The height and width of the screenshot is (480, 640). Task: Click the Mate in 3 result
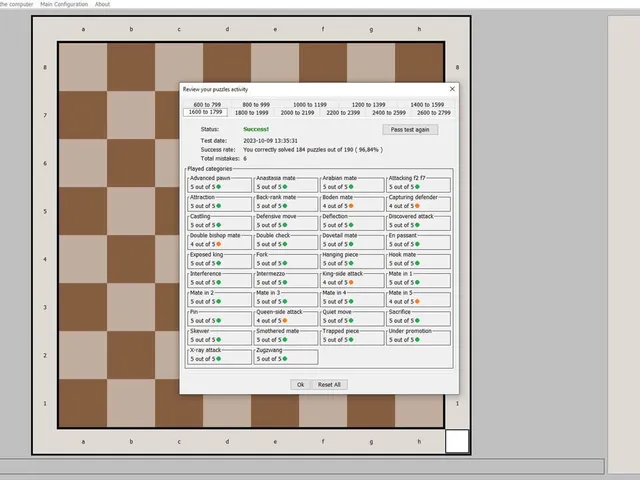click(x=286, y=298)
